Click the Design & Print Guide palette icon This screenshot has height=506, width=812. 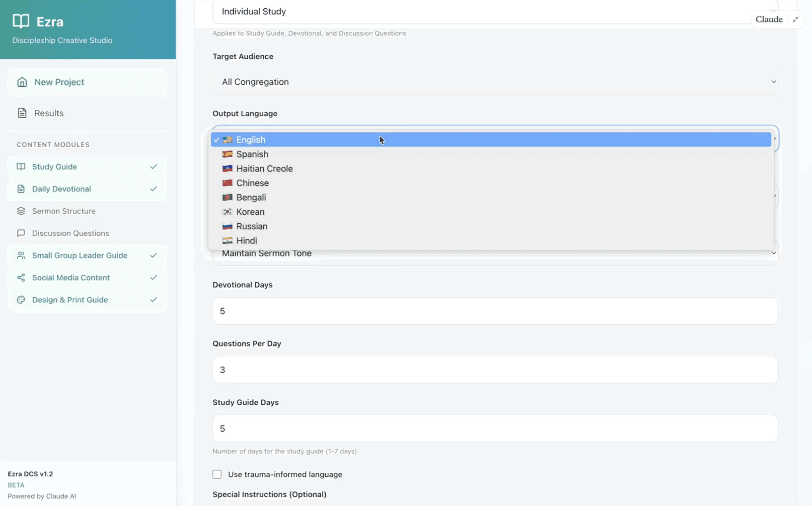21,300
